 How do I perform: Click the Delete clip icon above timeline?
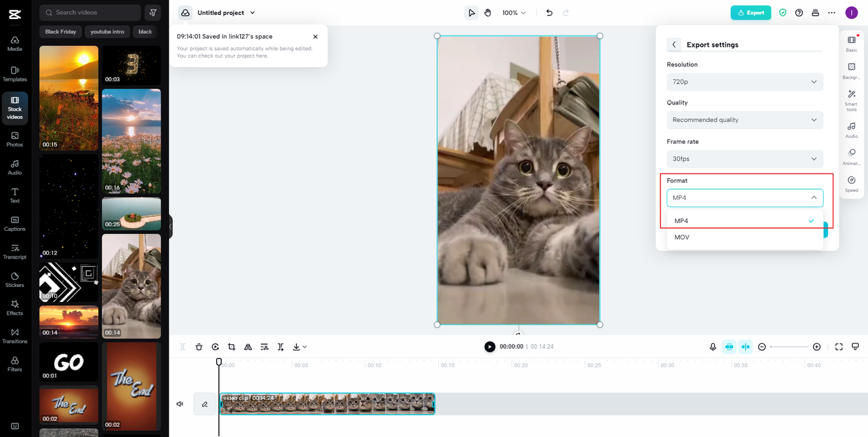tap(199, 347)
